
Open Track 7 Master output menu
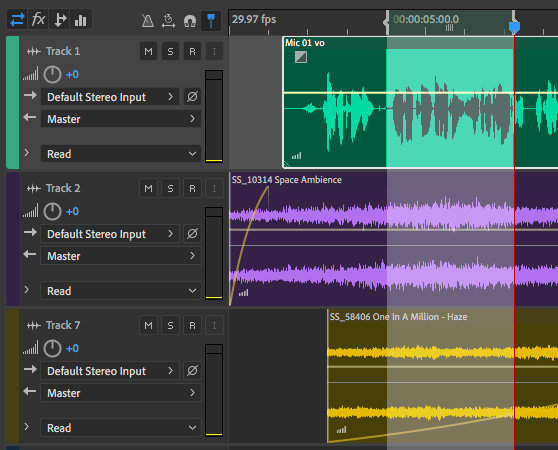[x=121, y=392]
